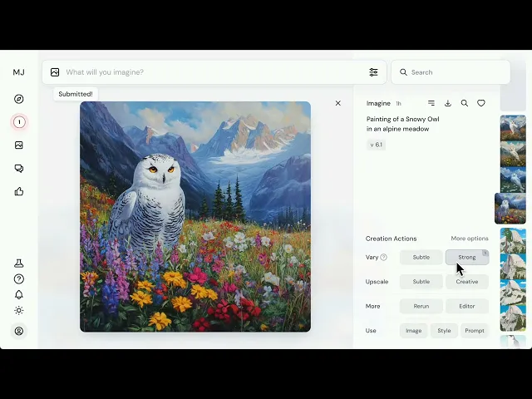
Task: Click the search-similar magnifier icon in the panel
Action: click(x=465, y=103)
